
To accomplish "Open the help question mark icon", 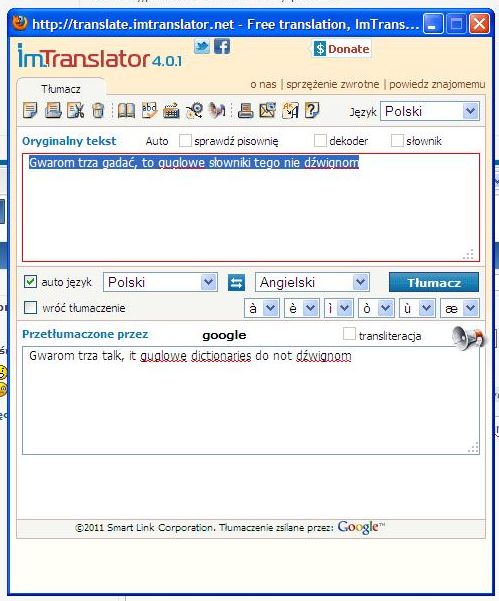I will click(x=312, y=111).
